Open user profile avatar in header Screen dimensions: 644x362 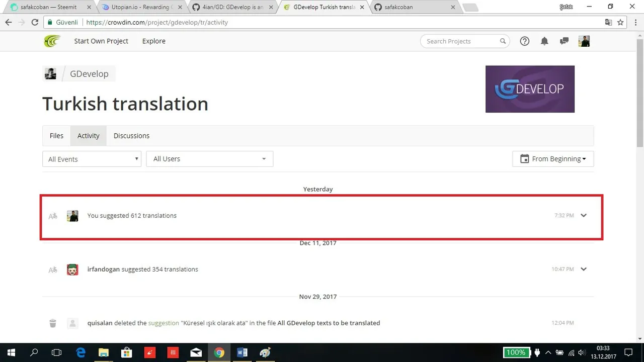tap(584, 41)
